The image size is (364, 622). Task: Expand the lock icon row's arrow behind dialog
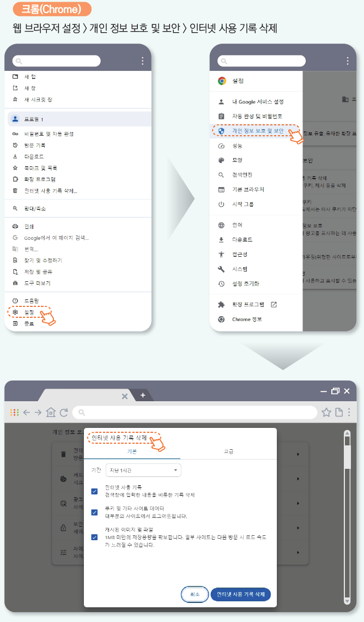tap(298, 528)
